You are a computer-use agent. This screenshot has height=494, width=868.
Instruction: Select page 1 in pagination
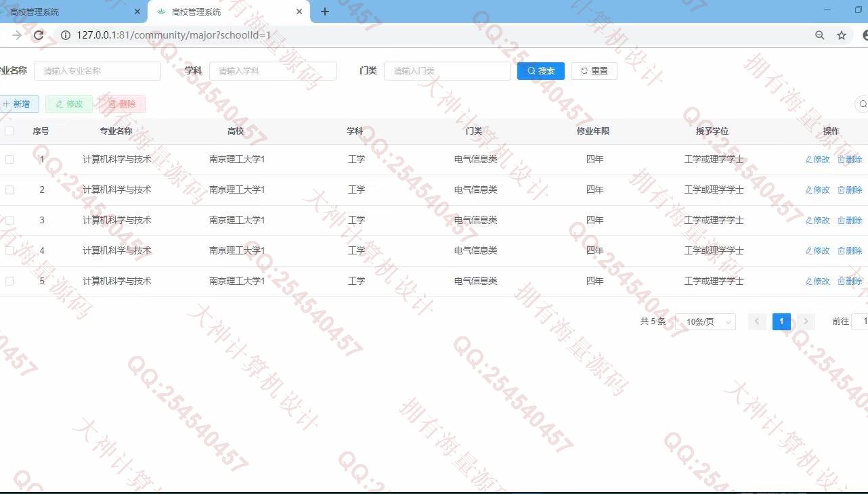click(x=781, y=322)
